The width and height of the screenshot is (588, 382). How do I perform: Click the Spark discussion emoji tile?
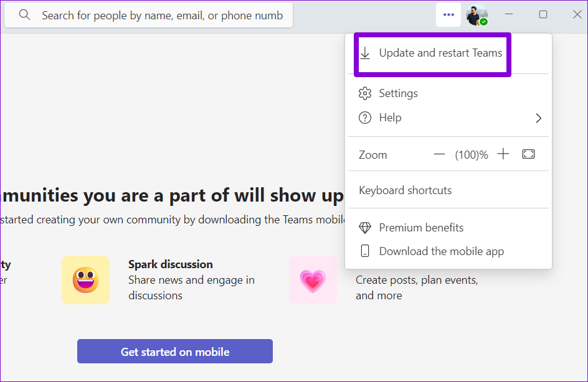(85, 280)
